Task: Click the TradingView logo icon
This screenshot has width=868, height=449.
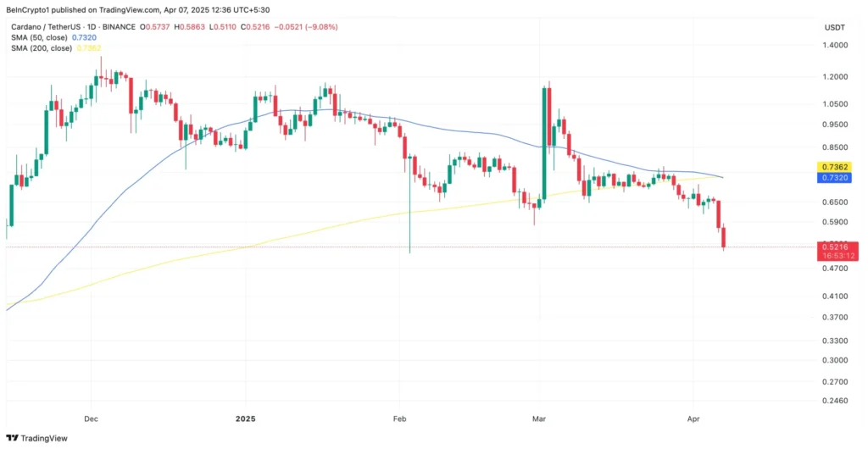Action: point(12,438)
